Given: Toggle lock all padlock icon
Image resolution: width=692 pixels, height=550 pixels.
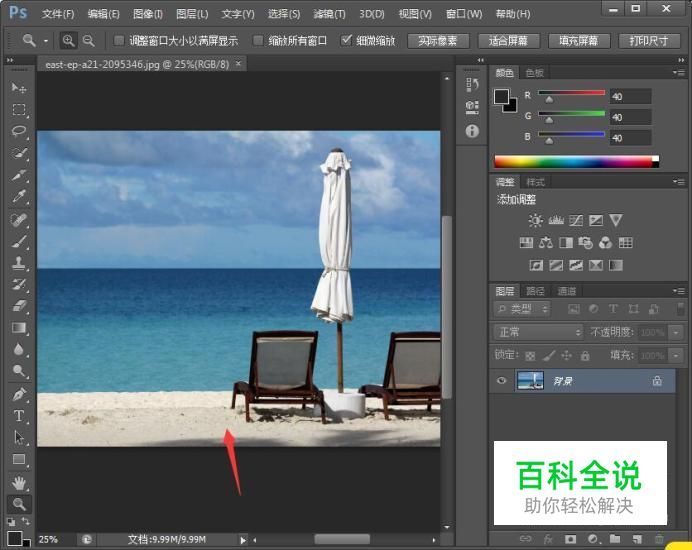Looking at the screenshot, I should pos(585,355).
